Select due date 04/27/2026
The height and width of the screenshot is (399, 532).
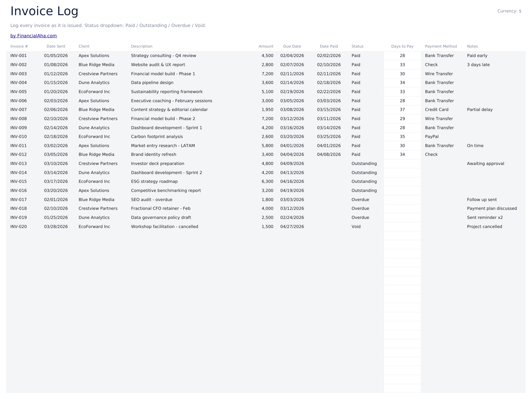click(x=292, y=227)
